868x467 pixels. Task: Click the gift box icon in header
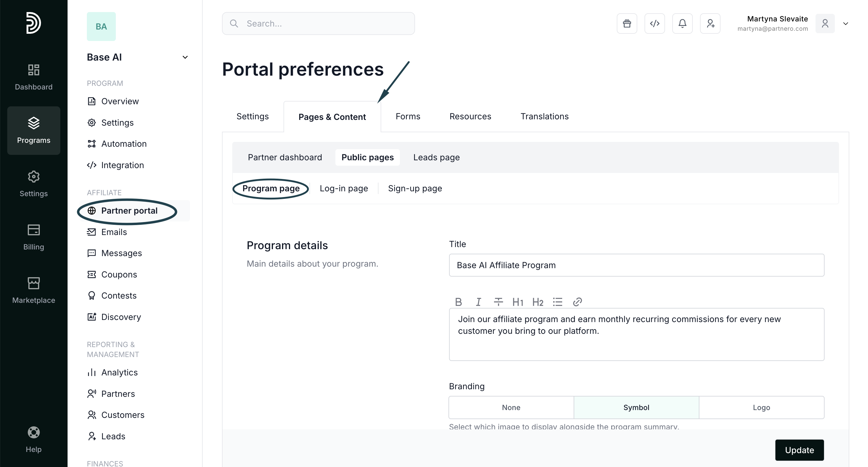[x=627, y=24]
